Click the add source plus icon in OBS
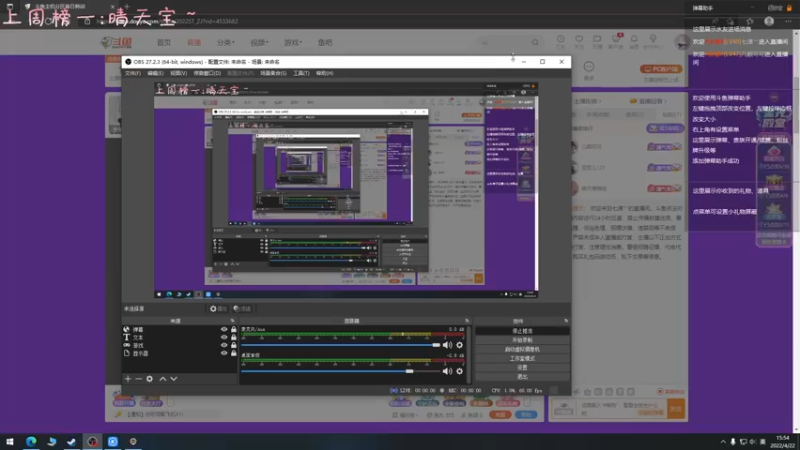This screenshot has height=450, width=800. point(128,379)
